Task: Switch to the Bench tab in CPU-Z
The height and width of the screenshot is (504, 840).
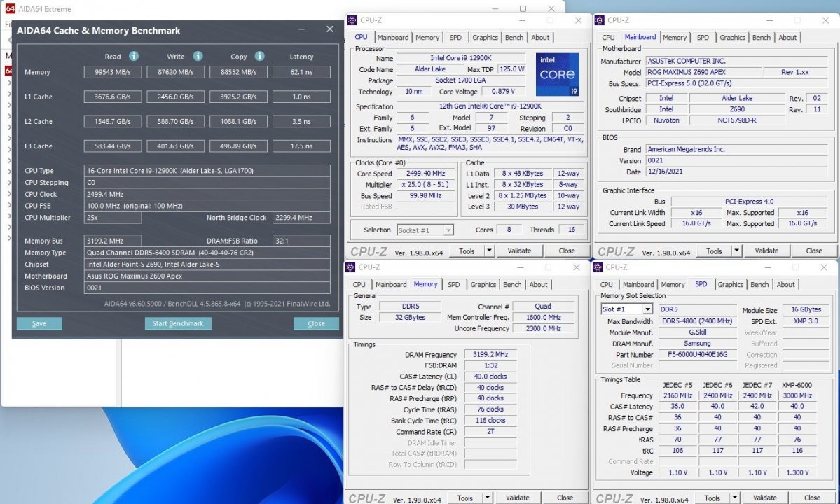Action: point(515,37)
